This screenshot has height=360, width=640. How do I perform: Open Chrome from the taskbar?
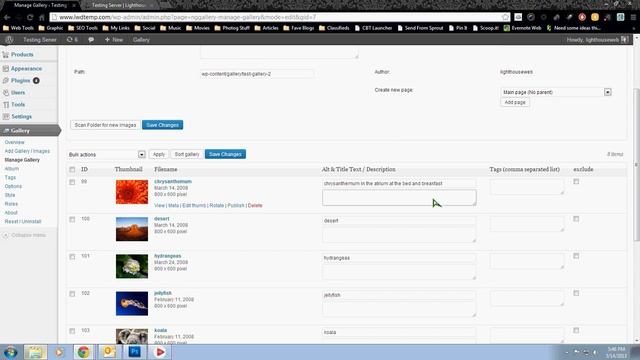(84, 352)
